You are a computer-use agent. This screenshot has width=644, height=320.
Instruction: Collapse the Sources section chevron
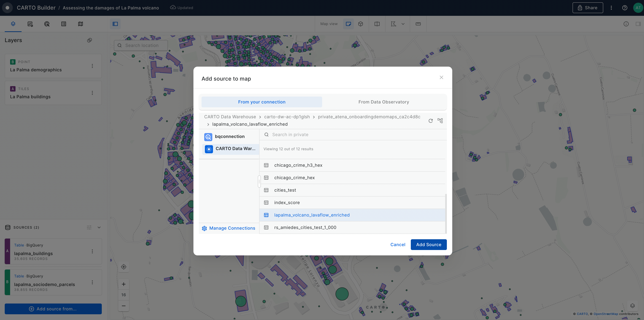[x=99, y=227]
